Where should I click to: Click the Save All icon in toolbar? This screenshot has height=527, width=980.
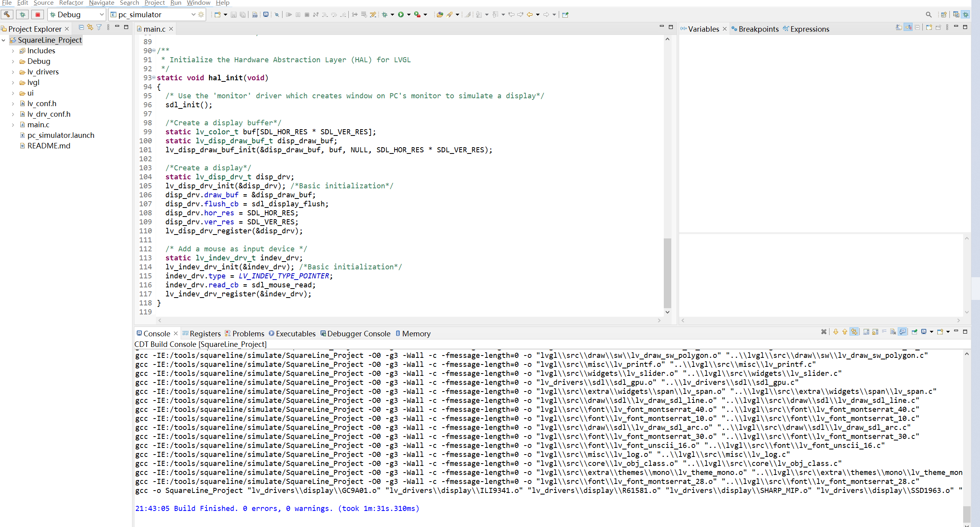(243, 14)
